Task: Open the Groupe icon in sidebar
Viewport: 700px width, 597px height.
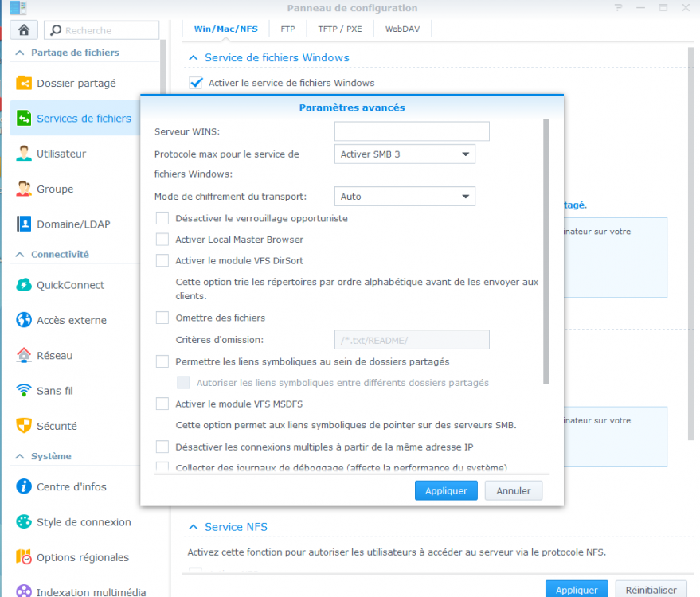Action: coord(24,189)
